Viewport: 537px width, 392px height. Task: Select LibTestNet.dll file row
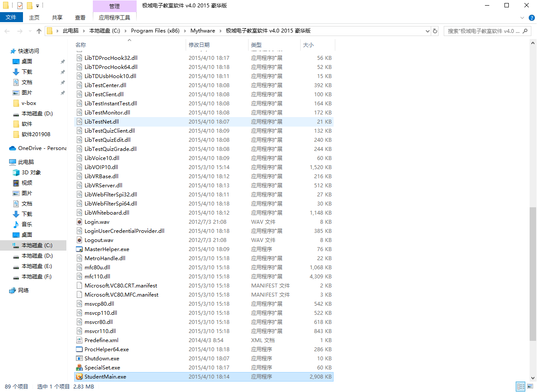tap(204, 122)
